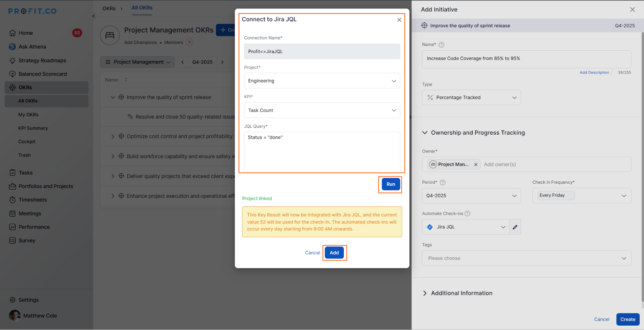Image resolution: width=644 pixels, height=330 pixels.
Task: Expand 'Build workforce capability' objective
Action: pos(113,156)
